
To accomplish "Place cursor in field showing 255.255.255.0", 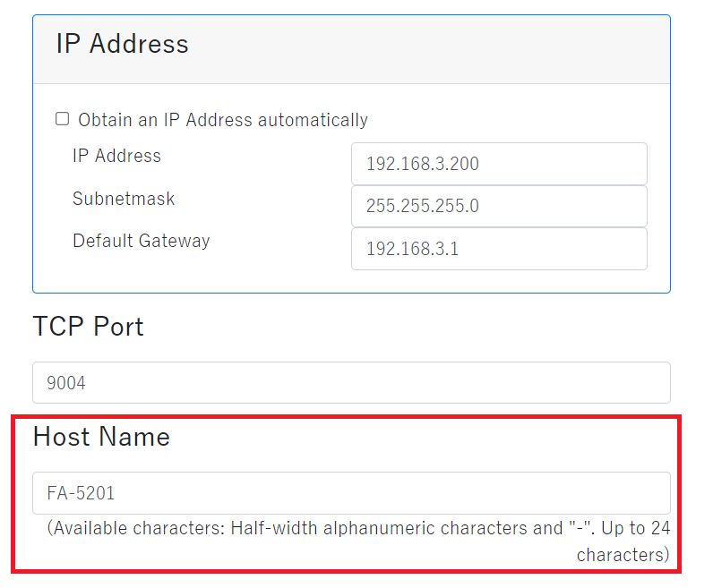I will tap(498, 207).
